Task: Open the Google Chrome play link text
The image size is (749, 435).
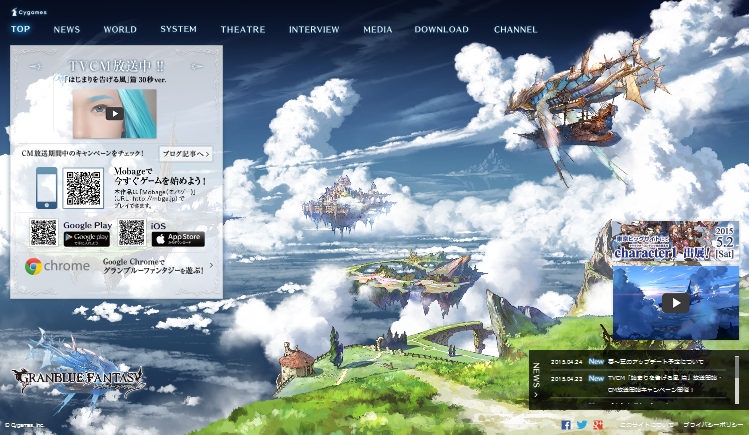Action: (x=153, y=266)
